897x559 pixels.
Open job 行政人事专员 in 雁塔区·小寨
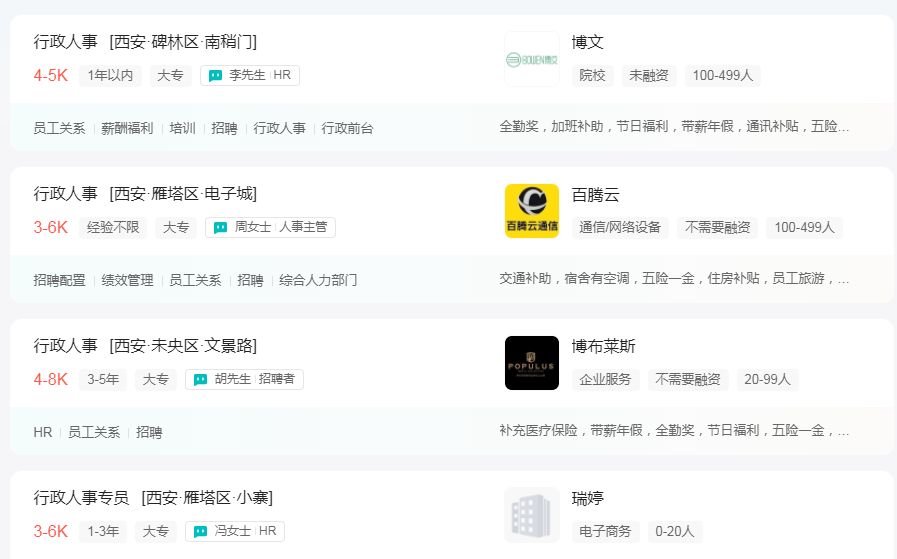pos(153,498)
